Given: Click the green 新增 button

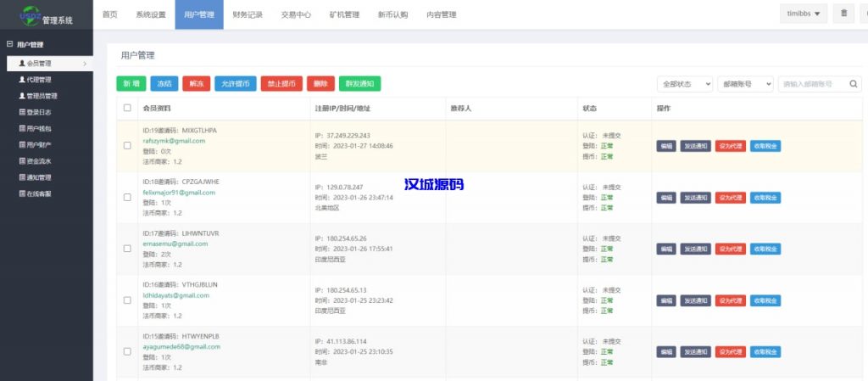Looking at the screenshot, I should click(x=131, y=84).
